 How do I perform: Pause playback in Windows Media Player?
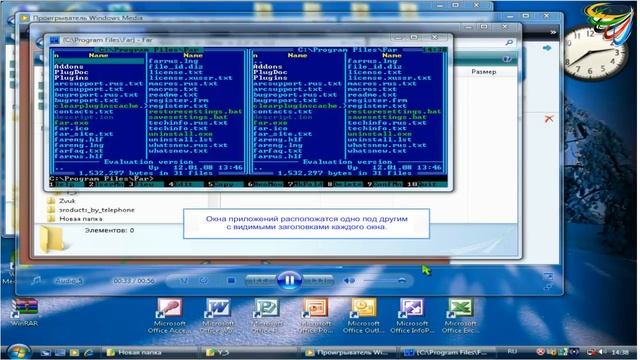pos(289,280)
